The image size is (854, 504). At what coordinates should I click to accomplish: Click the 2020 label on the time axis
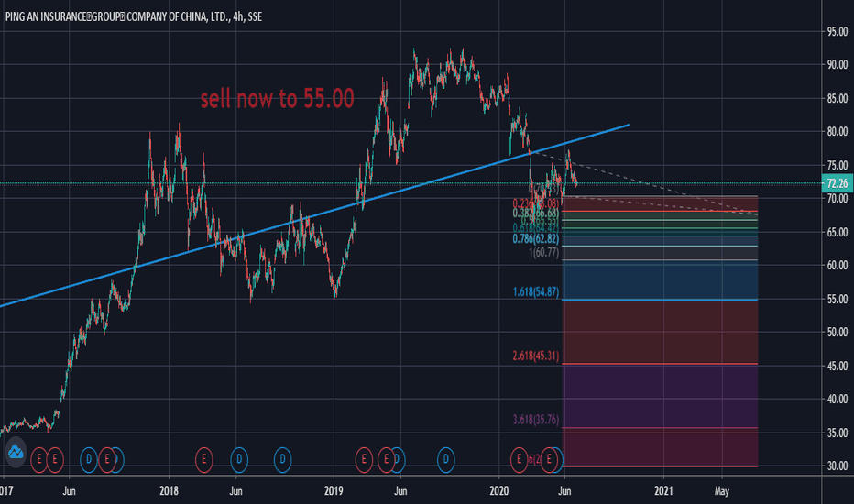tap(498, 491)
